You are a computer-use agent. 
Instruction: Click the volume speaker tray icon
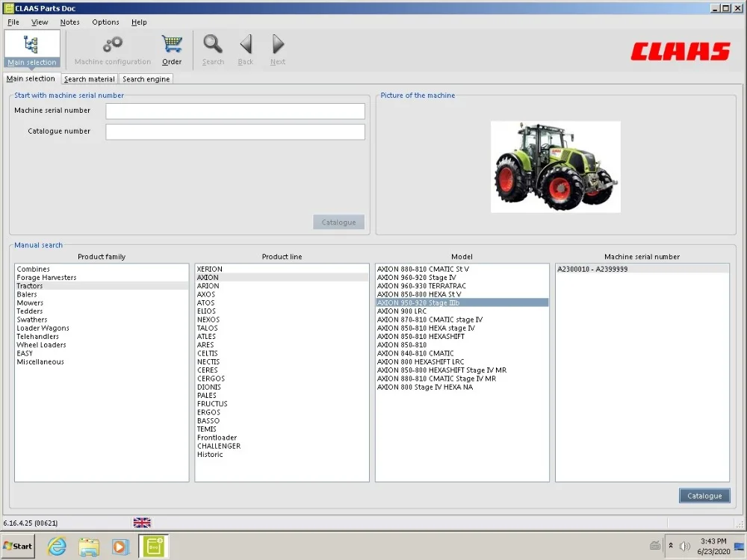[x=684, y=546]
